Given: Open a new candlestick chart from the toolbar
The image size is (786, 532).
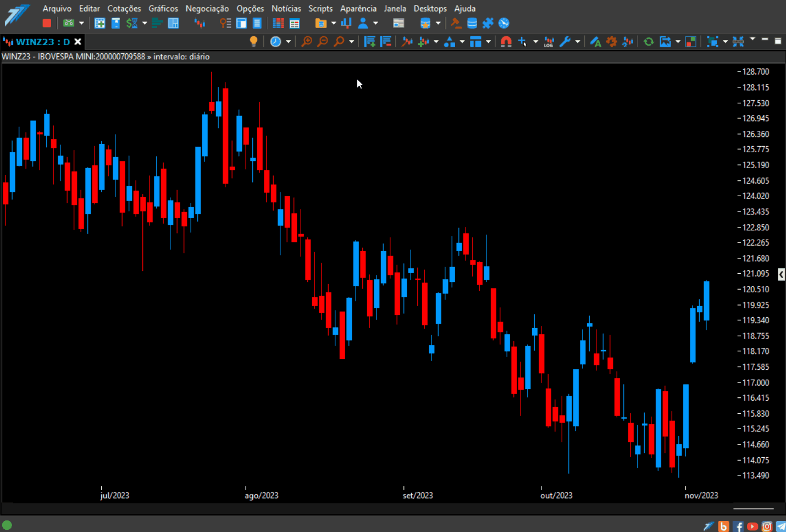Looking at the screenshot, I should (x=200, y=23).
